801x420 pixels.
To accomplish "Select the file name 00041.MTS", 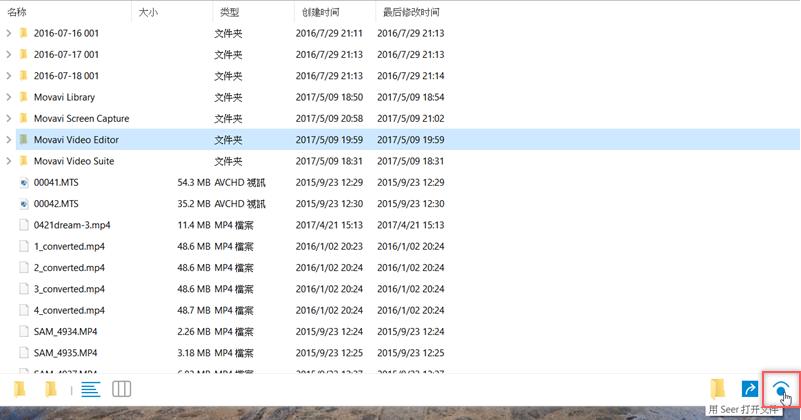I will tap(56, 182).
